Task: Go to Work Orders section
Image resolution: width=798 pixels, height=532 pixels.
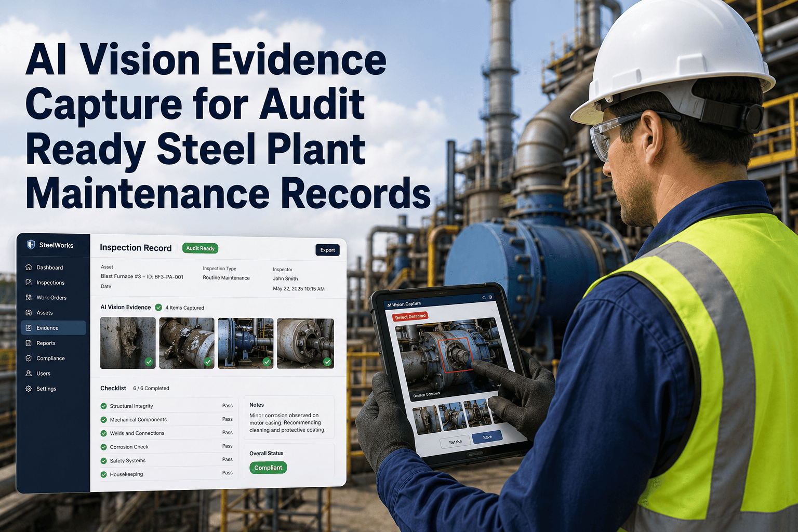Action: pyautogui.click(x=54, y=297)
